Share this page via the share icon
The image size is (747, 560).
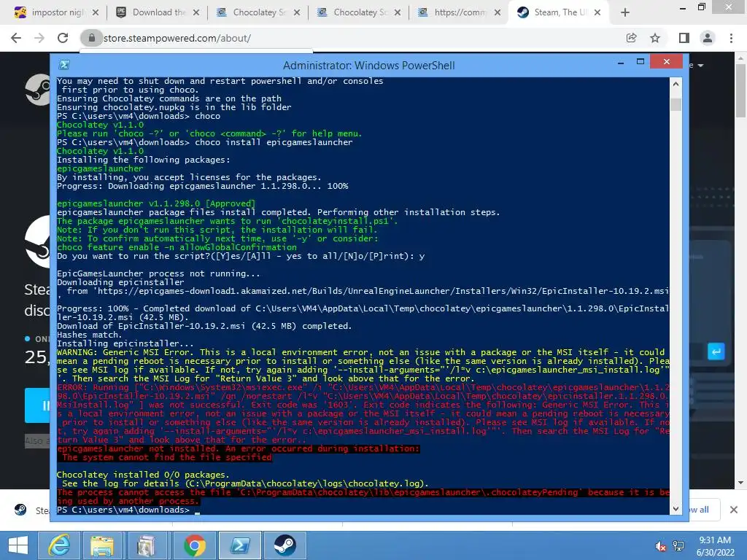click(x=631, y=38)
